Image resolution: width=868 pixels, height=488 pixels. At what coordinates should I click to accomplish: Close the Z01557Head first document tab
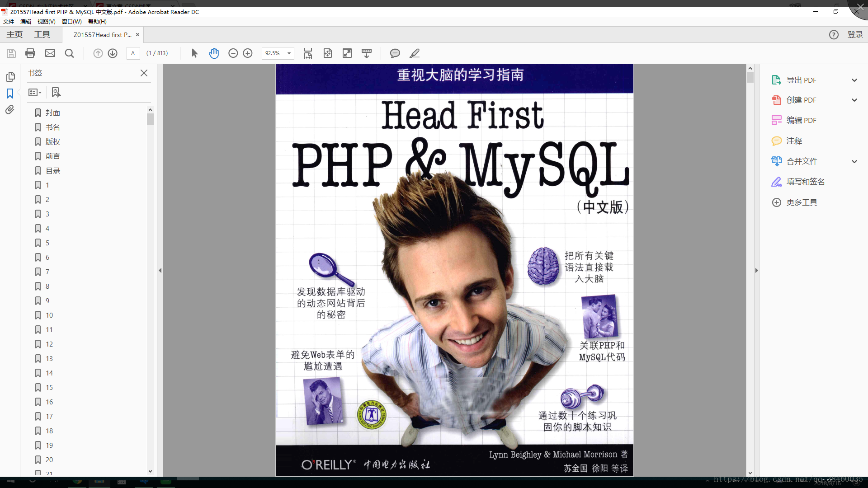coord(138,34)
